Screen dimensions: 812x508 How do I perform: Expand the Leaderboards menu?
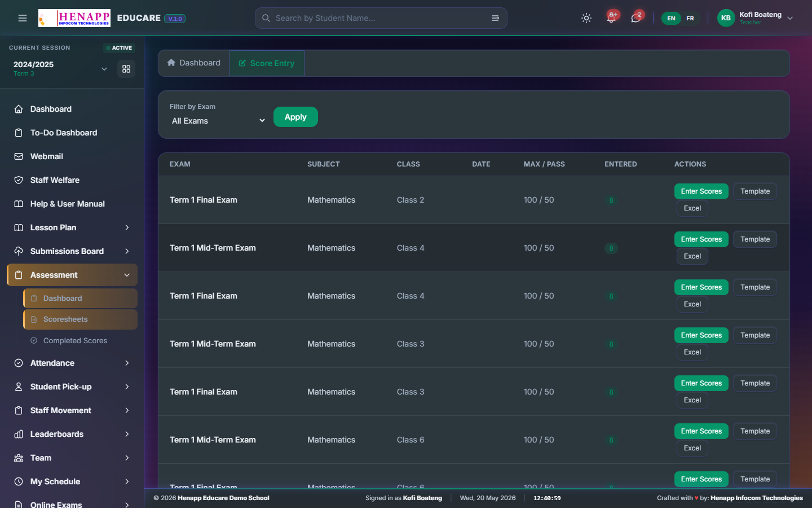72,434
